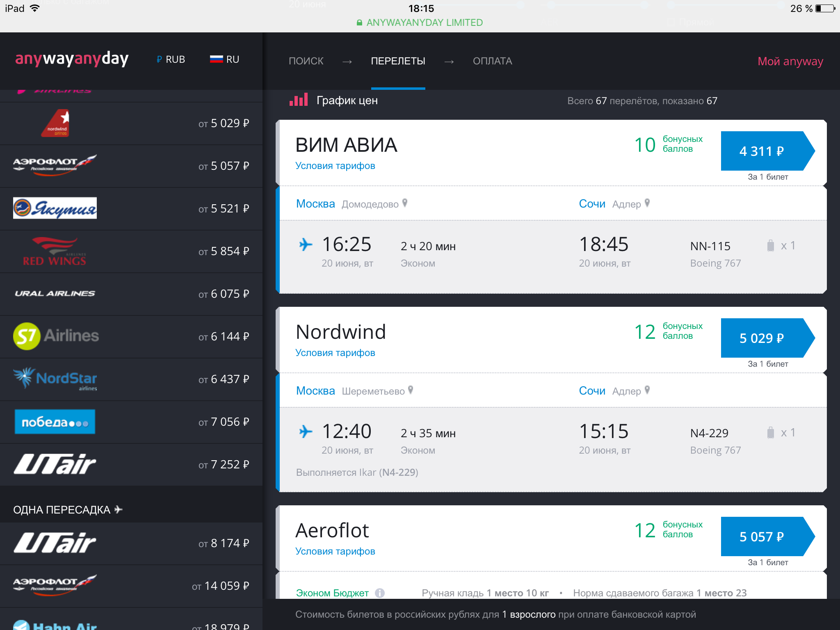Open the price chart bar icon
The image size is (840, 630).
coord(298,100)
